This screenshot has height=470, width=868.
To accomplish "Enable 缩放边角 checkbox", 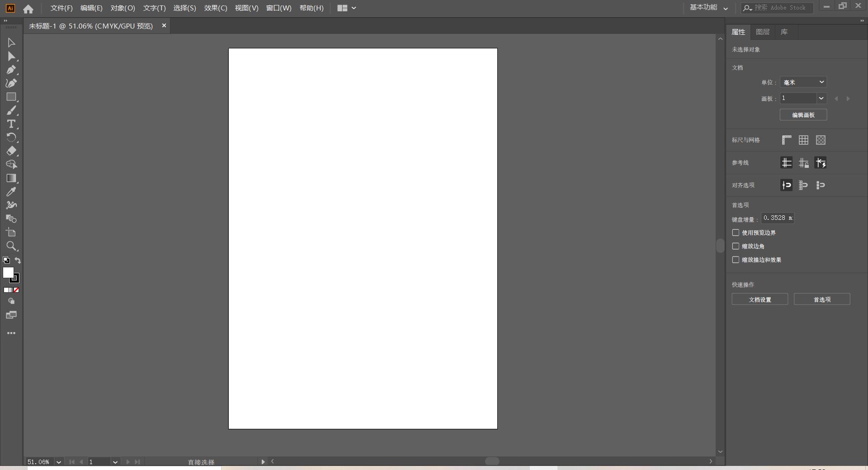I will [x=736, y=246].
